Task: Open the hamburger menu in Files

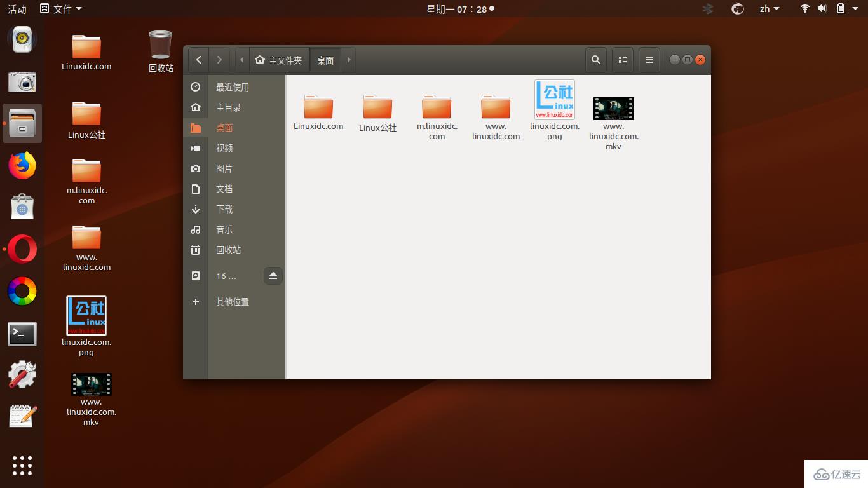Action: coord(649,60)
